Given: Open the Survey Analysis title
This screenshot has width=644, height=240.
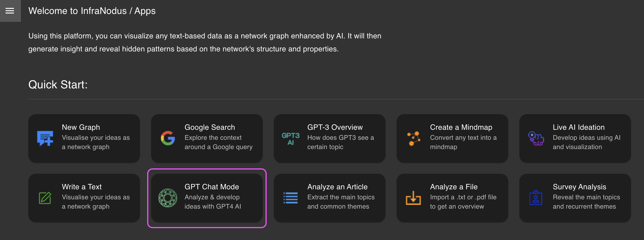Looking at the screenshot, I should (x=580, y=187).
